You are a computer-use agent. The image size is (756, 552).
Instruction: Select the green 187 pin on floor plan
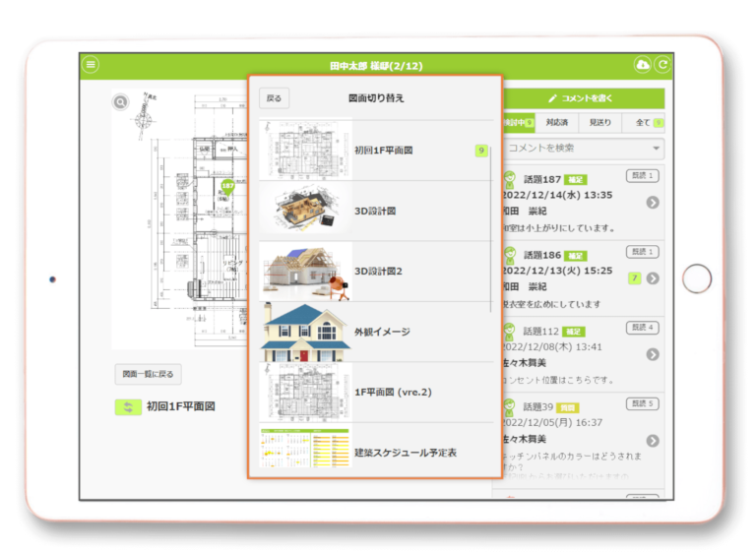click(227, 185)
